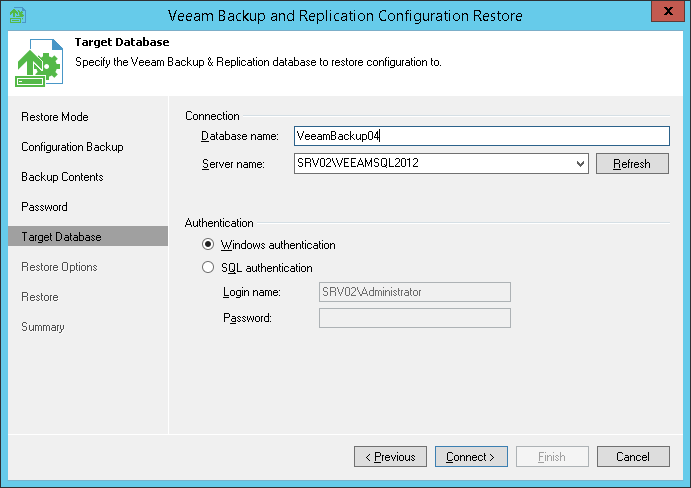Switch to Backup Contents step
Screen dimensions: 691x488
pos(62,177)
